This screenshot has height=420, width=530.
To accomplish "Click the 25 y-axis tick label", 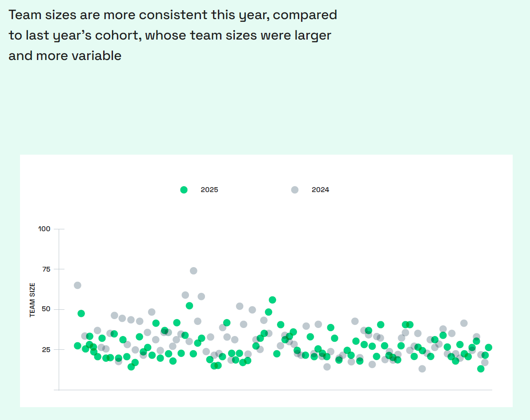I will click(46, 349).
